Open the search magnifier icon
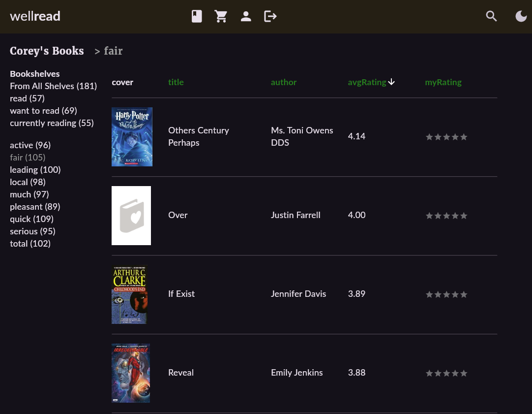Screen dimensions: 532x414 491,16
